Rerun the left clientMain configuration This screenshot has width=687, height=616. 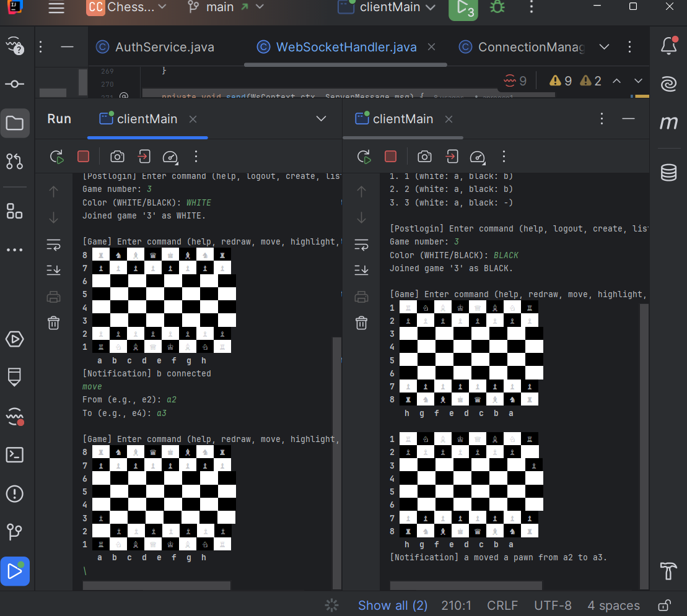(x=57, y=157)
